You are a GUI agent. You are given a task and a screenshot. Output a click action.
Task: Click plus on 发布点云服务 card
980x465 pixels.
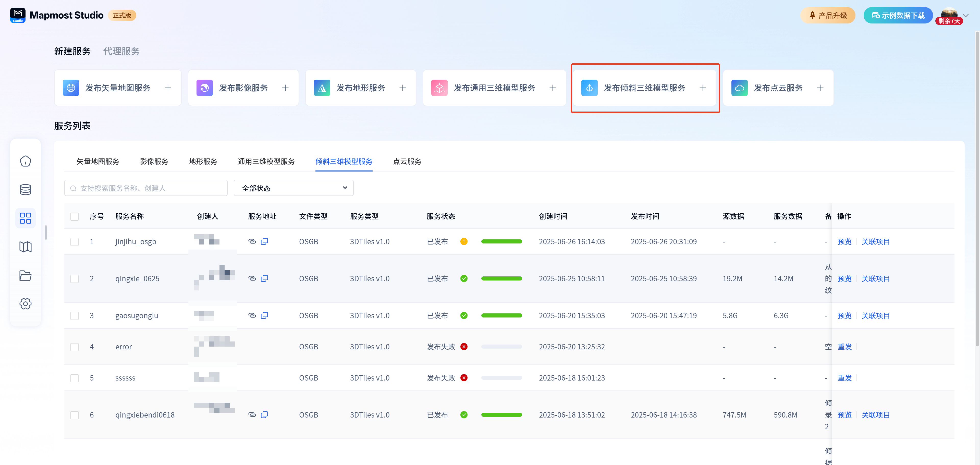pos(820,88)
